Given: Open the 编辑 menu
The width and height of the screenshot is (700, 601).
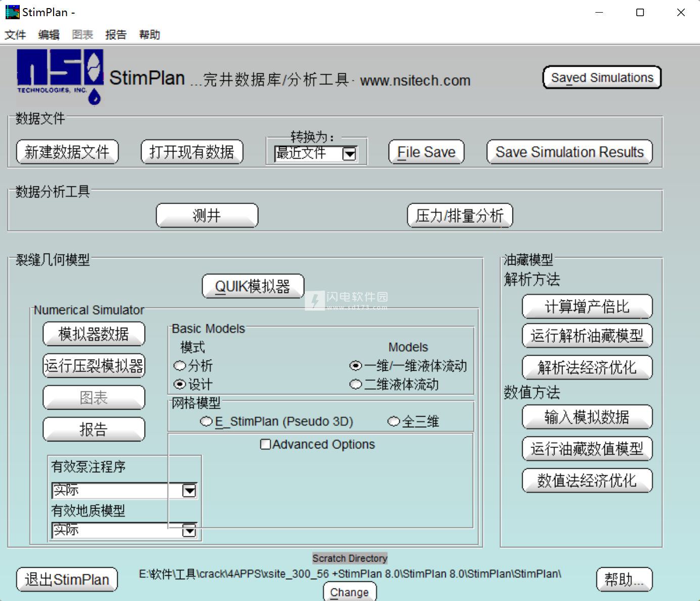Looking at the screenshot, I should click(49, 35).
